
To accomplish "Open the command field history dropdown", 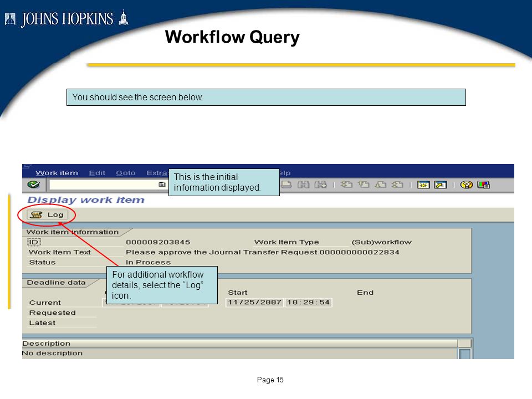I will [162, 184].
